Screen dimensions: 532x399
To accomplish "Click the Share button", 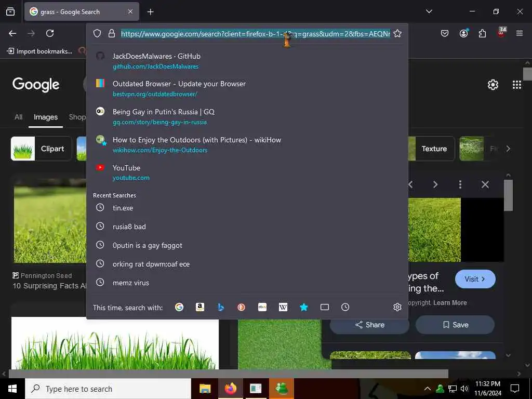I will pyautogui.click(x=370, y=325).
